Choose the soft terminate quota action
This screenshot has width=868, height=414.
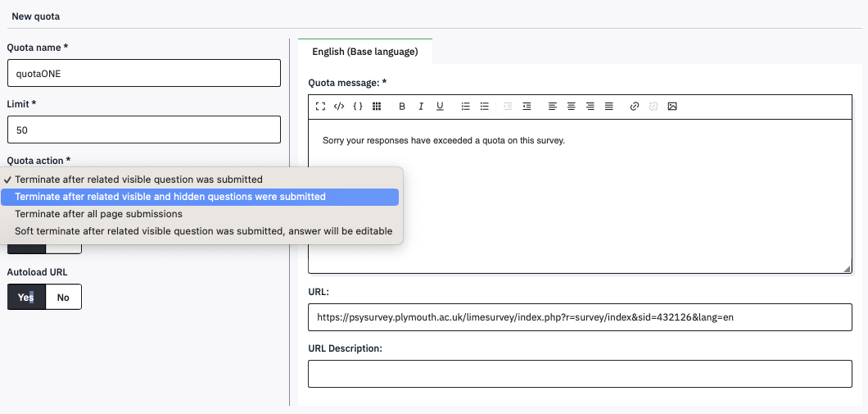203,231
